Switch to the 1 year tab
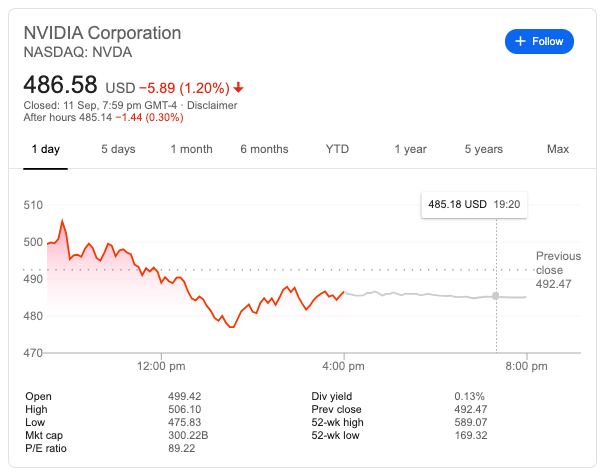 click(x=410, y=149)
